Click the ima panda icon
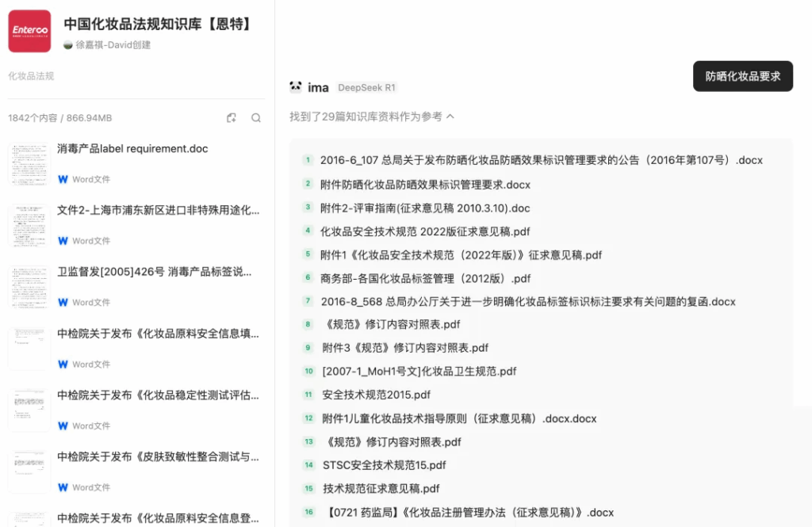The width and height of the screenshot is (812, 527). point(296,87)
